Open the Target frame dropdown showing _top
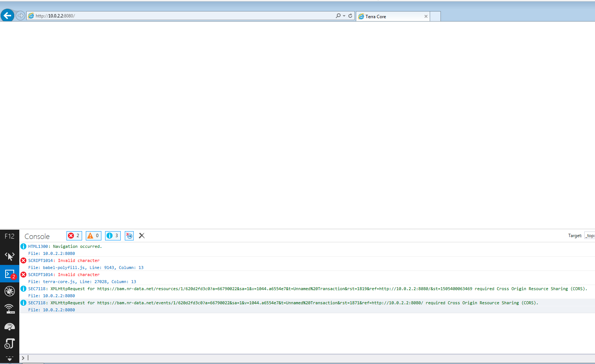The height and width of the screenshot is (364, 595). pos(590,236)
